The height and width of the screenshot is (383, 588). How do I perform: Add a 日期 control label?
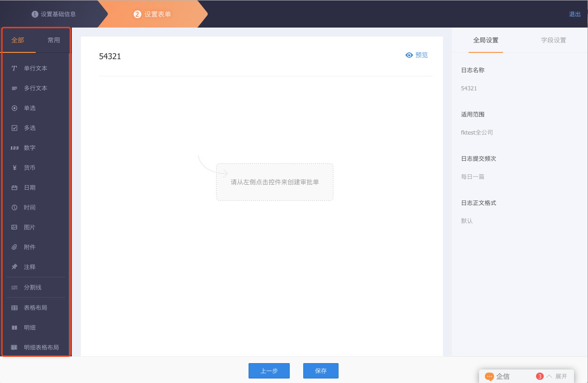30,188
